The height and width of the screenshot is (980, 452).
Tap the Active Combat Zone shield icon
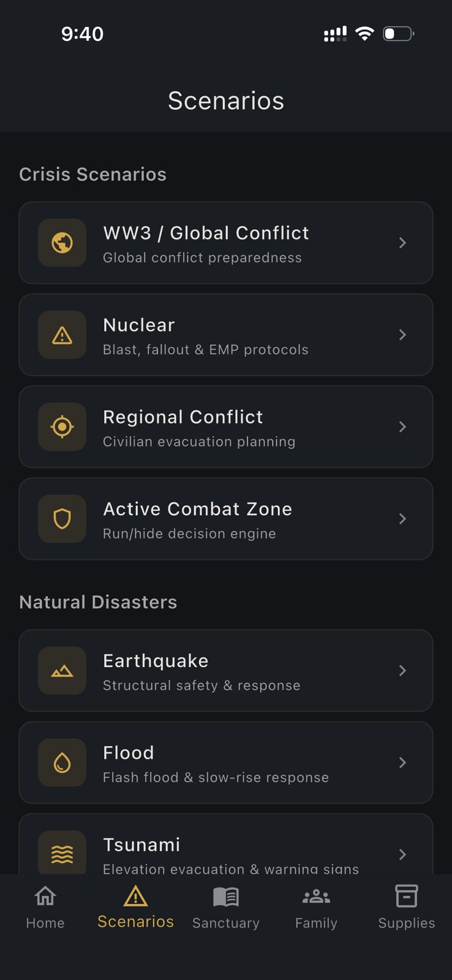pyautogui.click(x=62, y=519)
